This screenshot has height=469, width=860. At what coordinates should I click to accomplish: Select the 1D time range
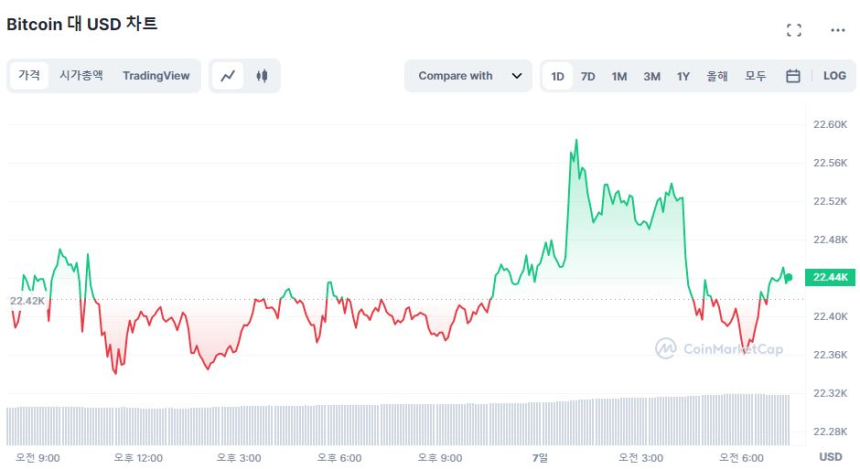pyautogui.click(x=558, y=76)
